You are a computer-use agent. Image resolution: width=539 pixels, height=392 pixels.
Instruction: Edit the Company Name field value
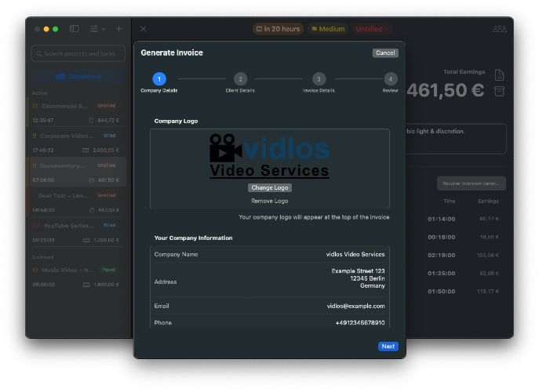[x=355, y=254]
